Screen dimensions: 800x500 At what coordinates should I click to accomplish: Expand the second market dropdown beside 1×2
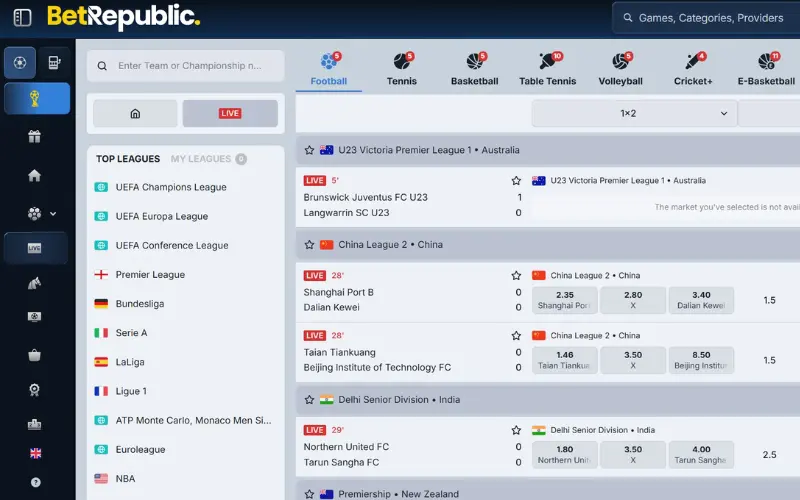[x=769, y=113]
